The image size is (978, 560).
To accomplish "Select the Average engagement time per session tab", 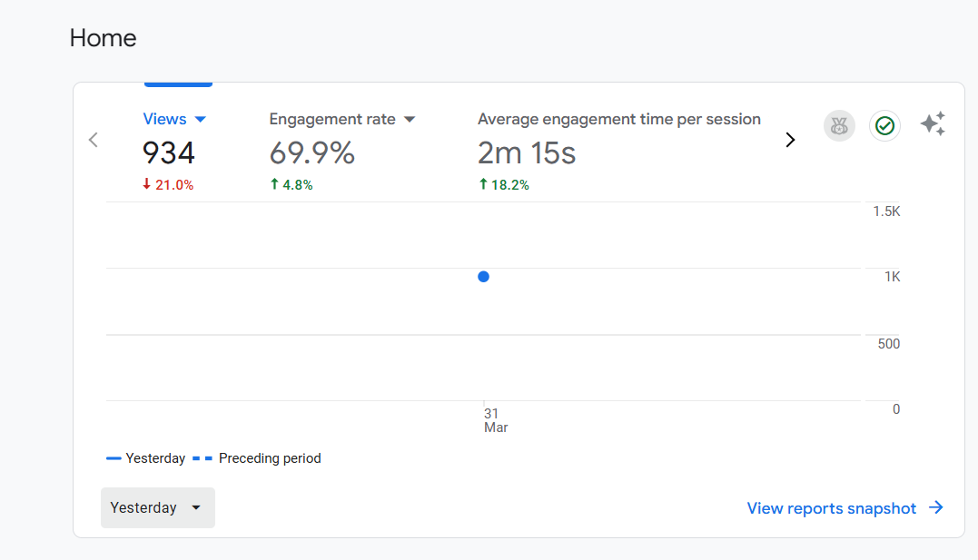I will [x=618, y=119].
